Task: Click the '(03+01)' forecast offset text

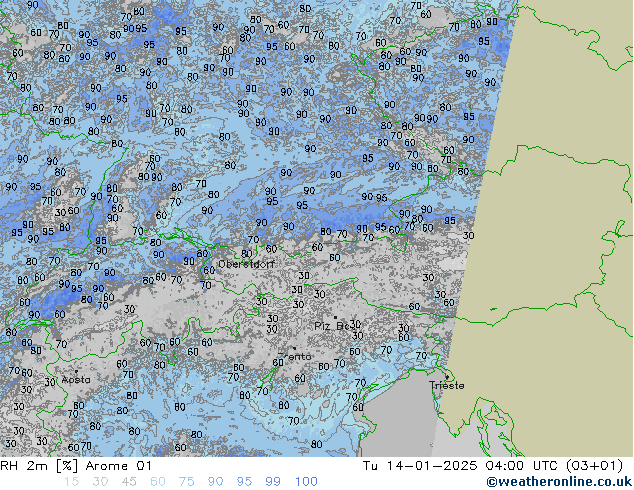Action: pos(594,466)
